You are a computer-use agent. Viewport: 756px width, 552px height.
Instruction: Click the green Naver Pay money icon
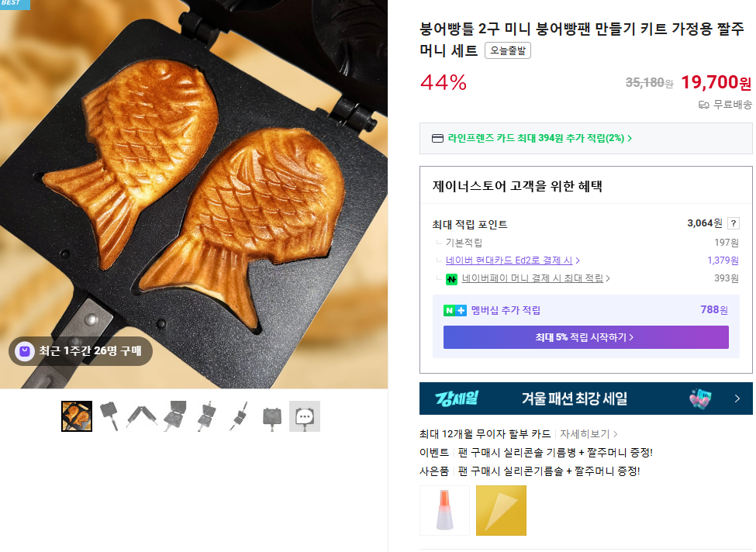click(x=451, y=279)
